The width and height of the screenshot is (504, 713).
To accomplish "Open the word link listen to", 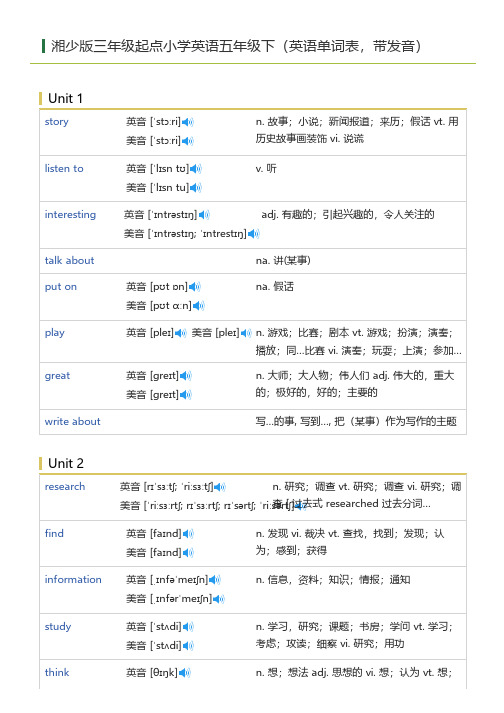I will 64,169.
